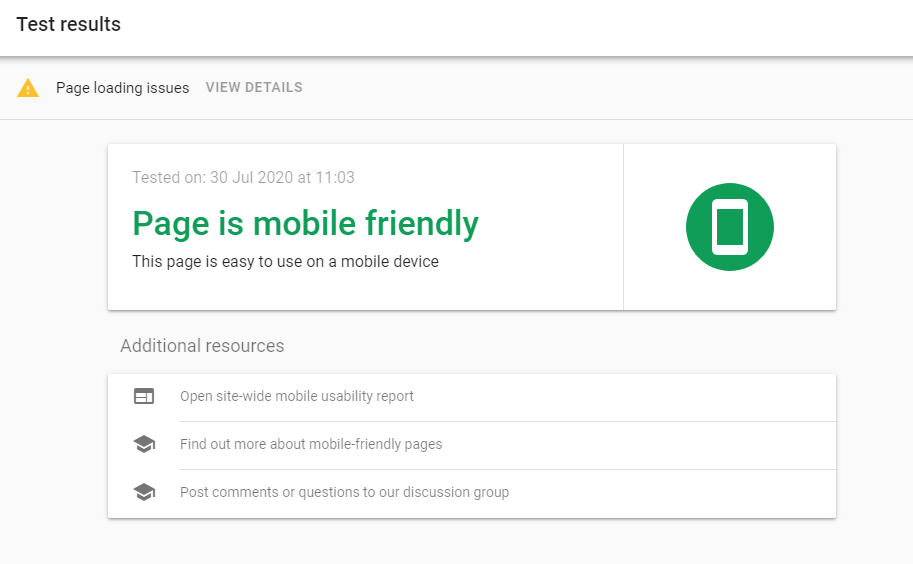
Task: Select the 'Page loading issues' text
Action: 122,88
